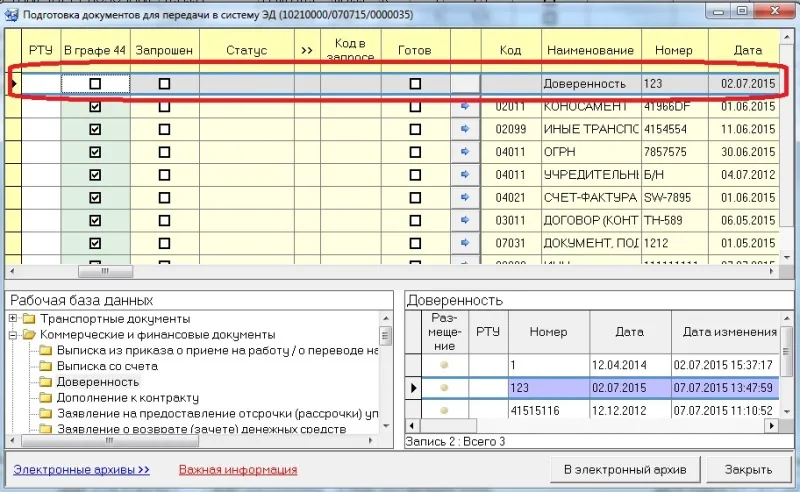Image resolution: width=800 pixels, height=492 pixels.
Task: Click Наименование column header
Action: click(x=591, y=50)
